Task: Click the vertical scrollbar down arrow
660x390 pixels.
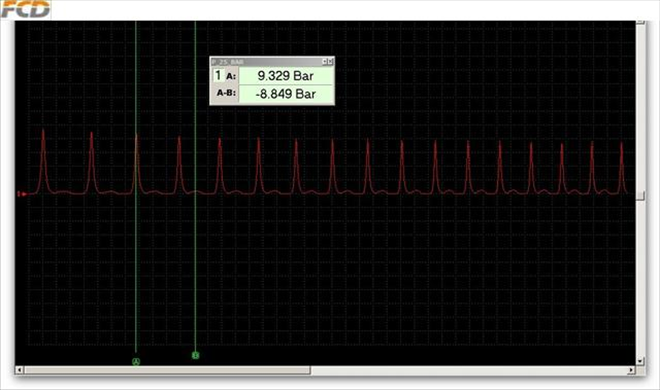Action: 640,361
